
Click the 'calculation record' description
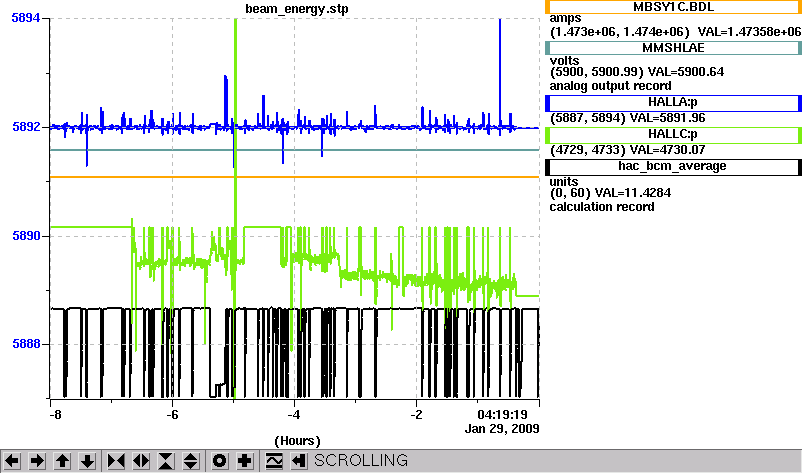click(x=602, y=207)
